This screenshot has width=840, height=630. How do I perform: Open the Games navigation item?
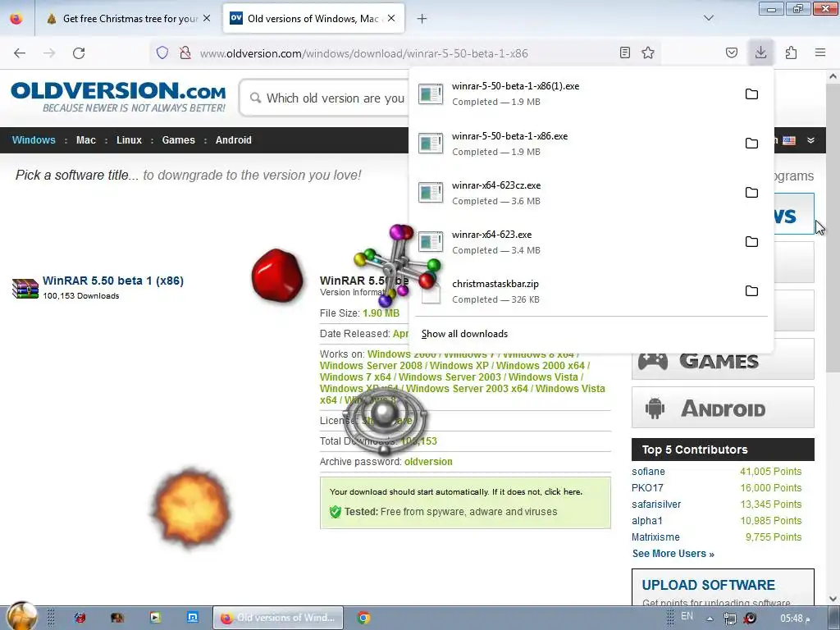[178, 139]
